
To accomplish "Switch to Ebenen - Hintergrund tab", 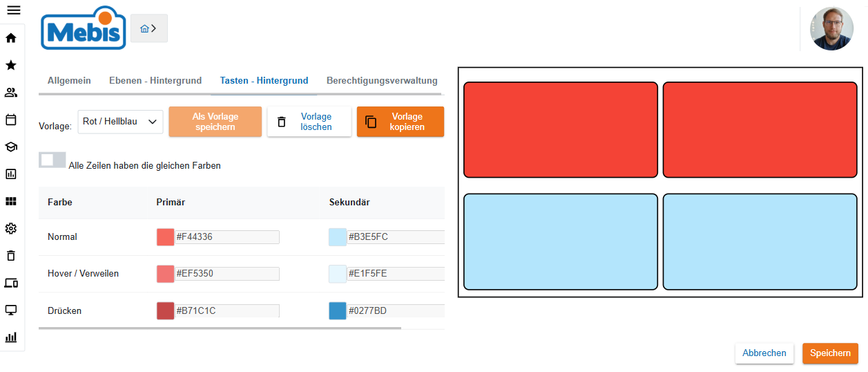I will [155, 81].
